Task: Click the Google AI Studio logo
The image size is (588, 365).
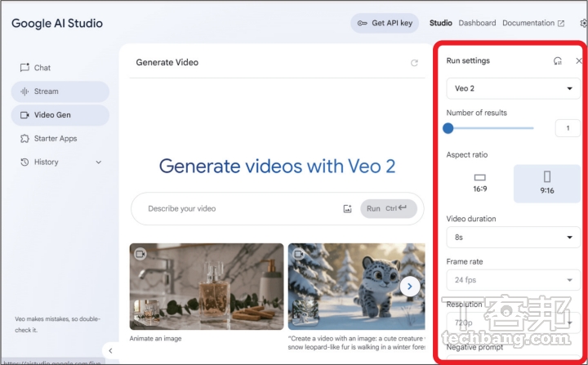Action: [57, 23]
